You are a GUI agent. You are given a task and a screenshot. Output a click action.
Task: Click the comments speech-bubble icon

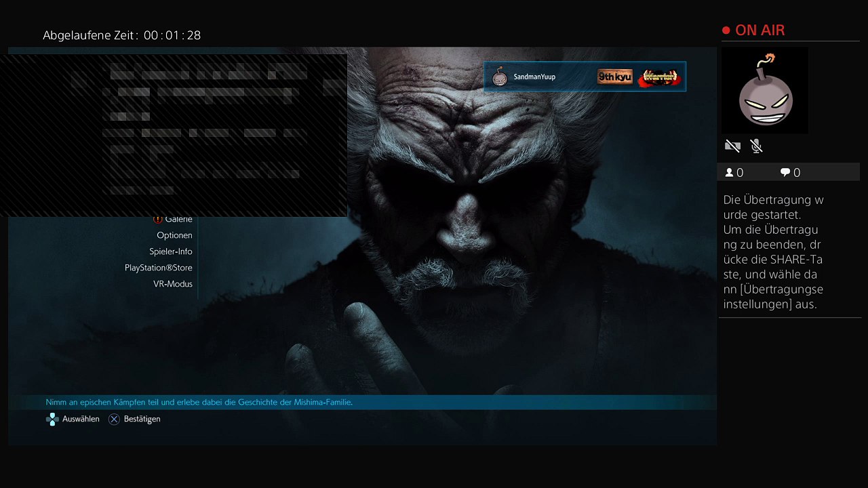coord(785,173)
